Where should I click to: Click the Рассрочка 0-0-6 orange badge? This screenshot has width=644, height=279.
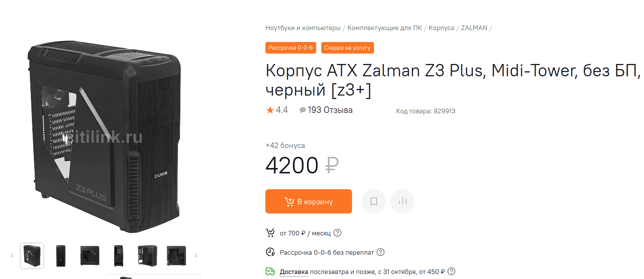click(x=290, y=48)
